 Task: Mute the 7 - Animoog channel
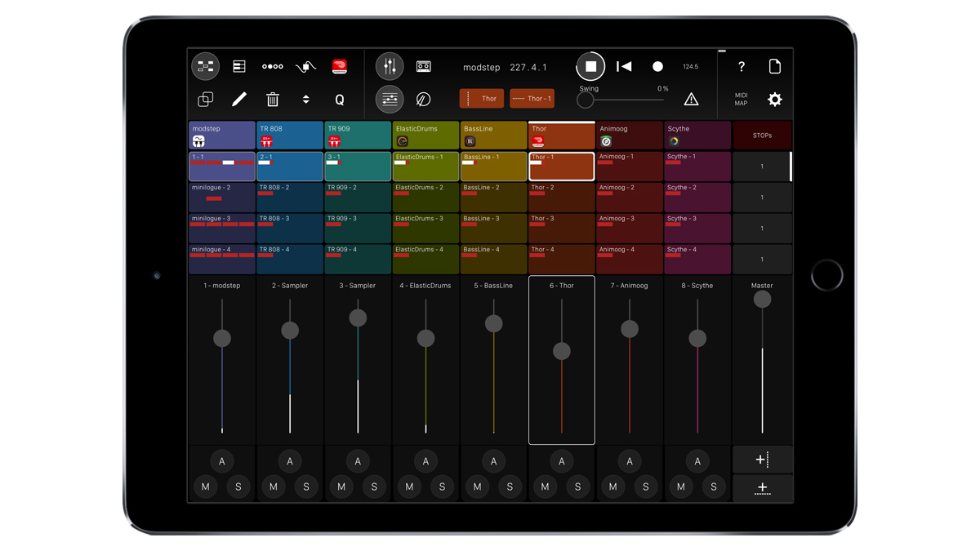[612, 487]
